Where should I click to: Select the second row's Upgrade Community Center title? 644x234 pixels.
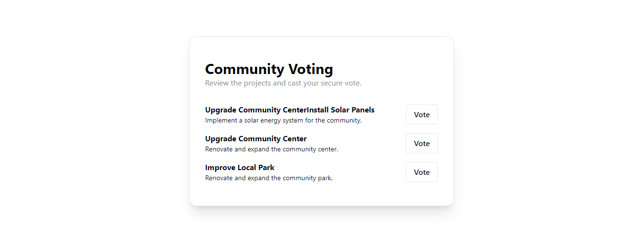pyautogui.click(x=256, y=139)
